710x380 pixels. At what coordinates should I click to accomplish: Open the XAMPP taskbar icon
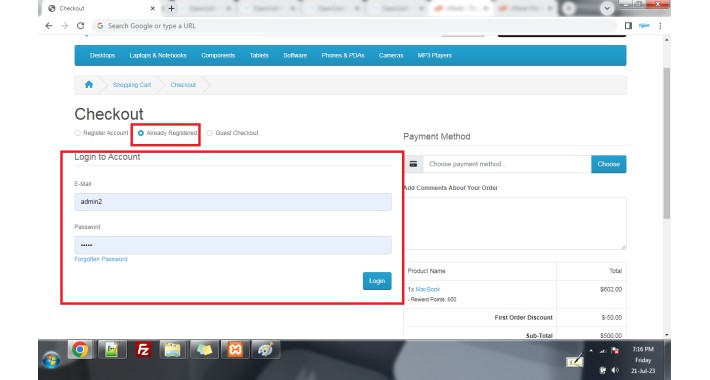235,350
